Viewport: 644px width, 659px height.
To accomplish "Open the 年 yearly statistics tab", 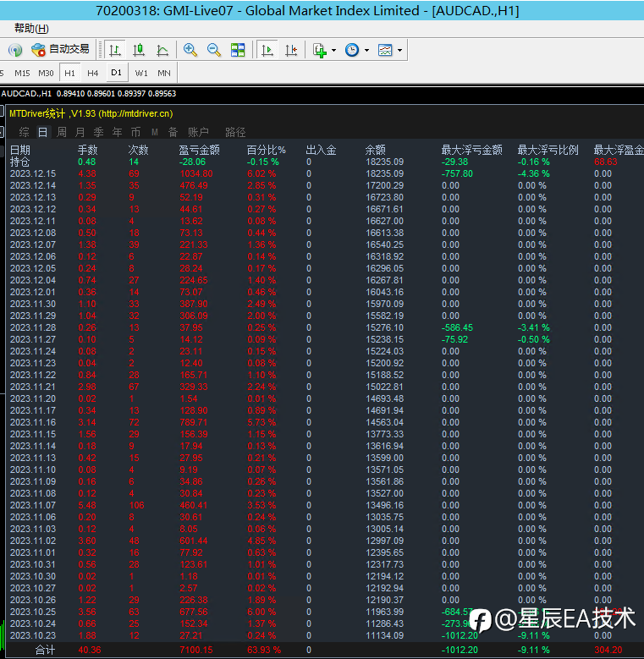I will tap(118, 132).
